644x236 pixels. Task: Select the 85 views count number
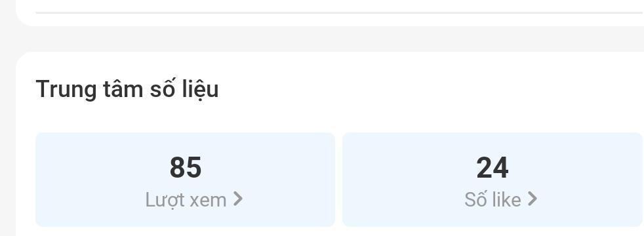[x=185, y=167]
